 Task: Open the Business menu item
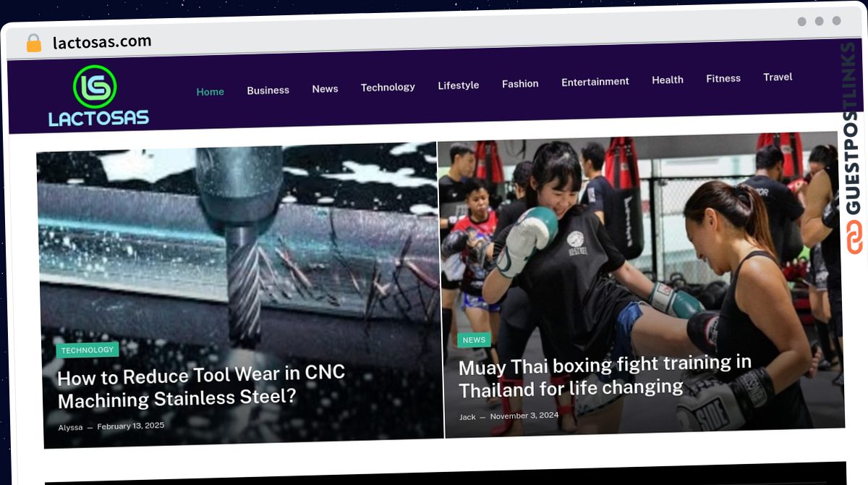(x=268, y=90)
